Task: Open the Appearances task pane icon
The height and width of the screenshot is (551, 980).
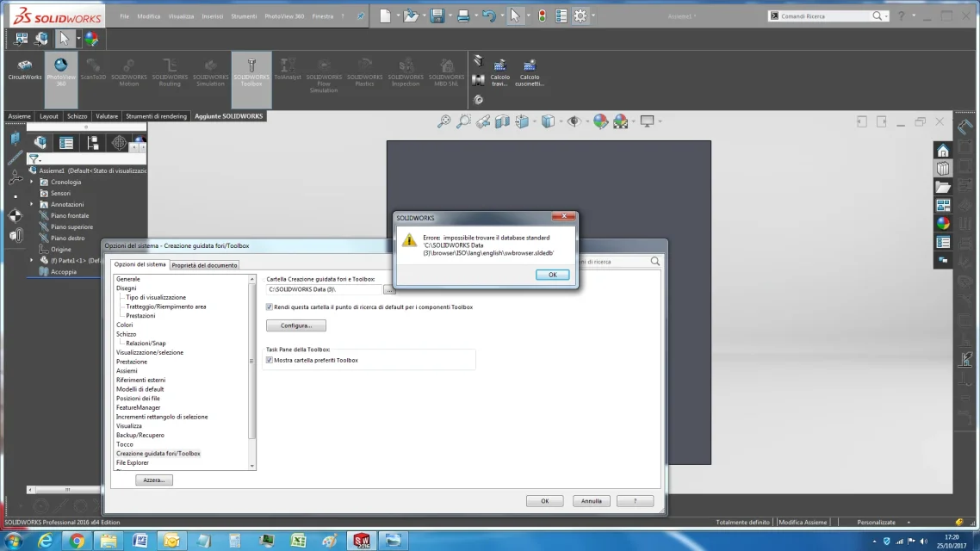Action: (943, 223)
